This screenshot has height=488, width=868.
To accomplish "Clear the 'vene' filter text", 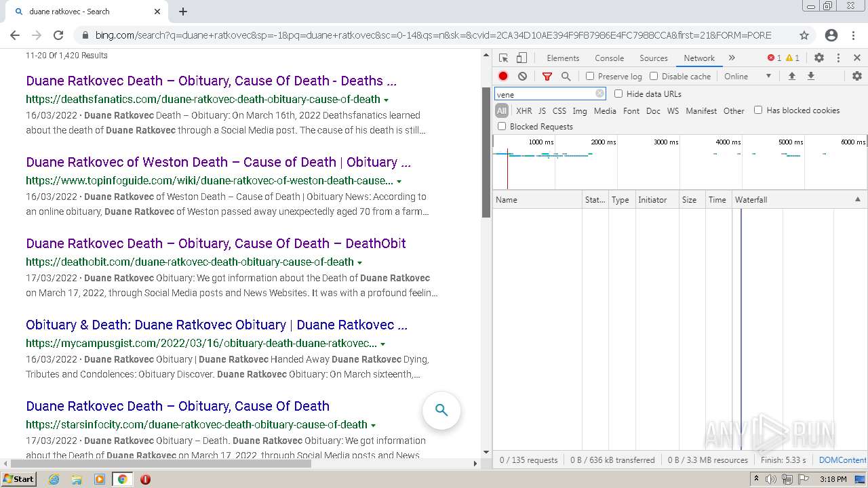I will click(599, 94).
